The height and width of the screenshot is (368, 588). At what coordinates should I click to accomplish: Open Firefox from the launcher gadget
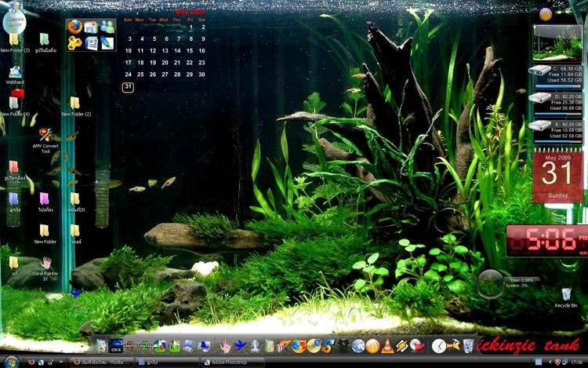[75, 26]
